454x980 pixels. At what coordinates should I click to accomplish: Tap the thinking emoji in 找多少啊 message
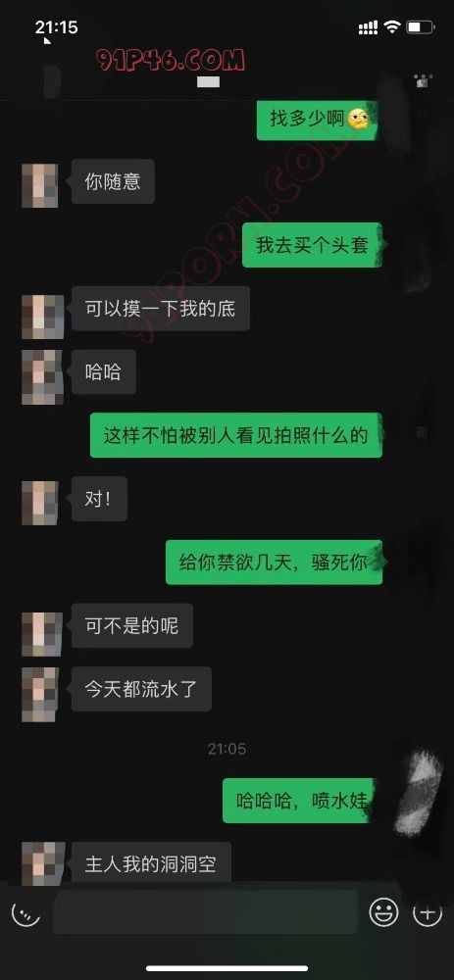tap(358, 119)
